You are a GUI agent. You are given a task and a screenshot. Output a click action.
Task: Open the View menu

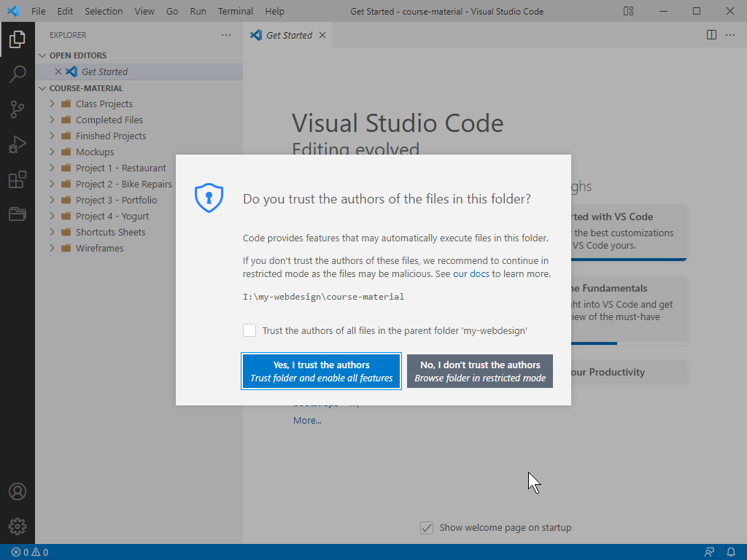click(144, 11)
